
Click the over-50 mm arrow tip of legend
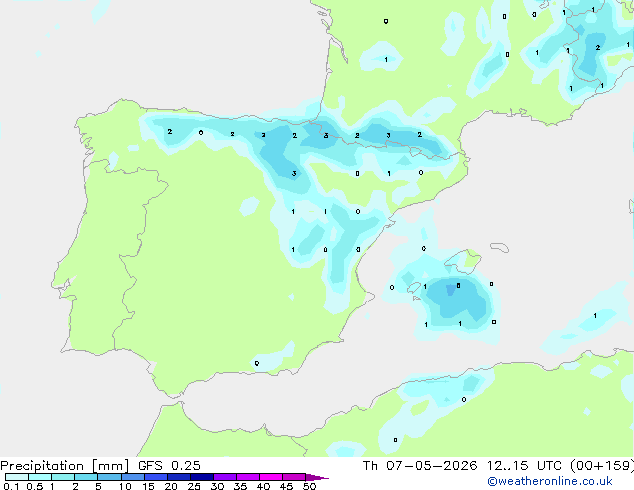(317, 477)
